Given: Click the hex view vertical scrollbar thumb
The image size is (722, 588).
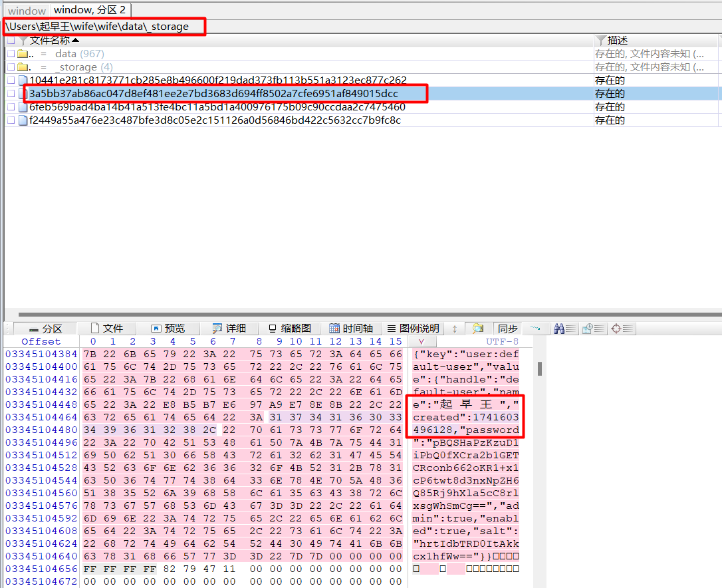Looking at the screenshot, I should pos(539,368).
